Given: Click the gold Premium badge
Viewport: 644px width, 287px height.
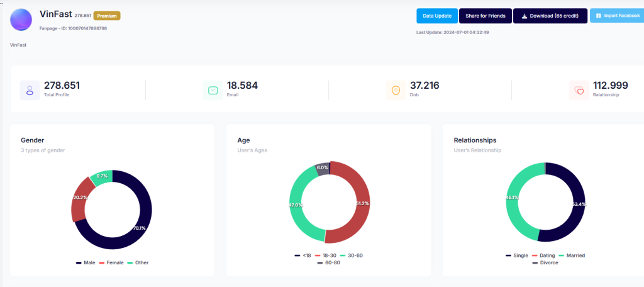Looking at the screenshot, I should (107, 16).
